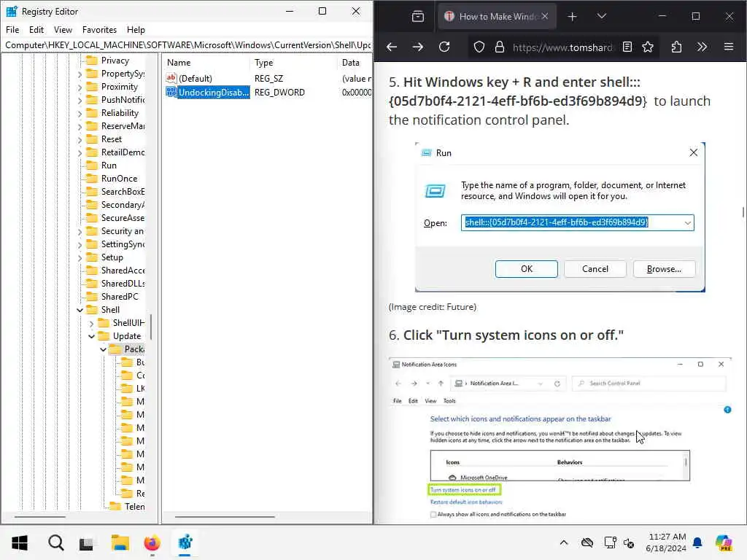Expand the Security an... registry key
The width and height of the screenshot is (747, 560).
(x=80, y=231)
